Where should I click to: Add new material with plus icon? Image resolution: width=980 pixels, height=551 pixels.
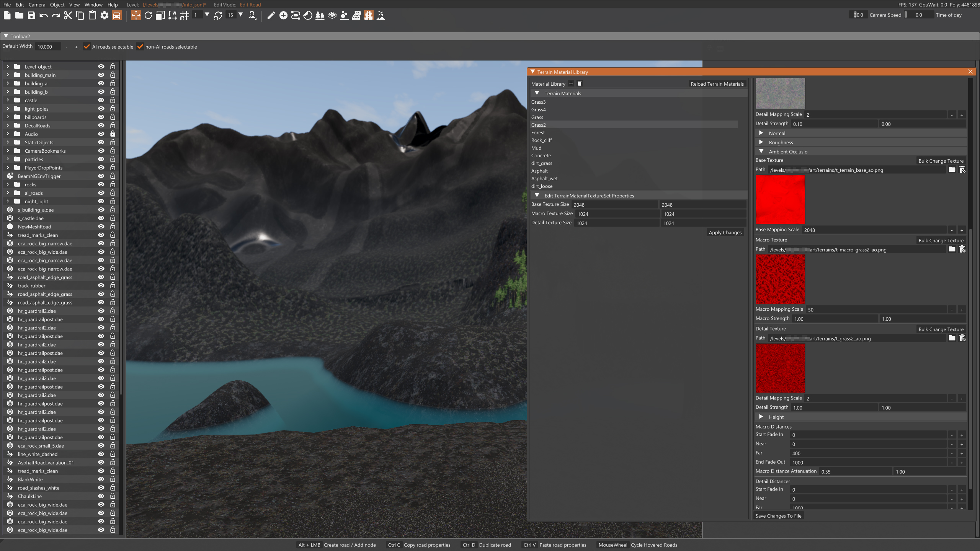[x=571, y=83]
